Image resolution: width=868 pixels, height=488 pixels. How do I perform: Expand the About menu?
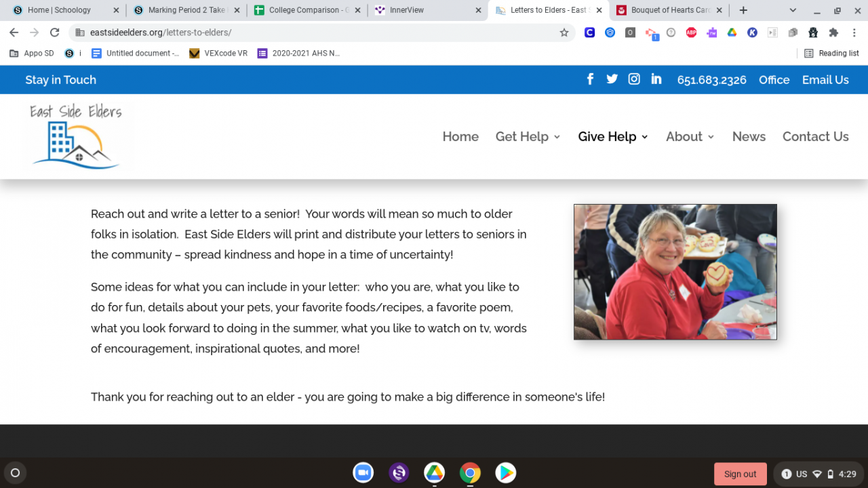[690, 137]
